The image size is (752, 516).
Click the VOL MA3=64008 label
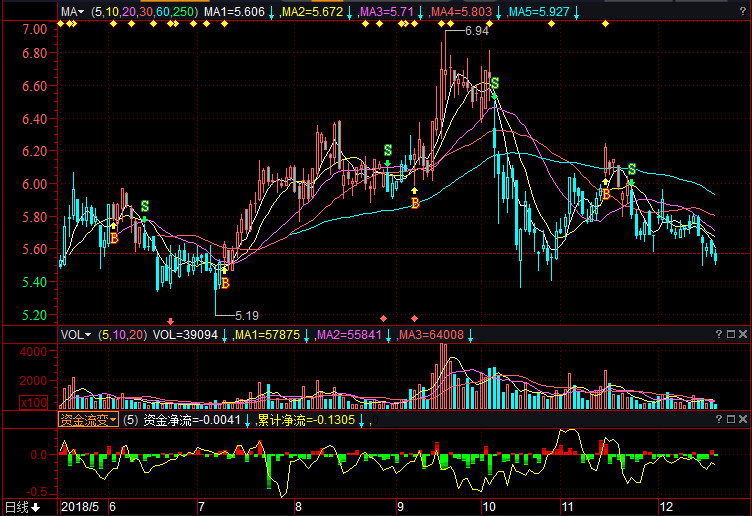[x=430, y=334]
